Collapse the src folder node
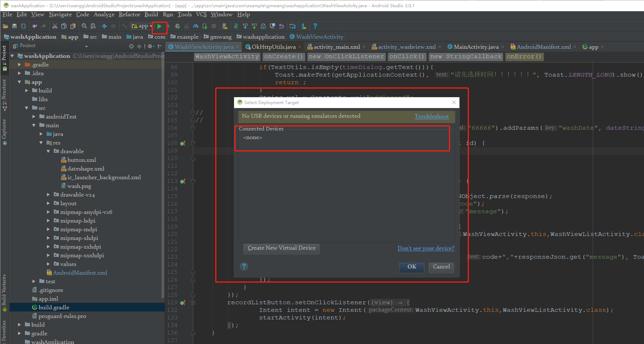644x344 pixels. [27, 108]
